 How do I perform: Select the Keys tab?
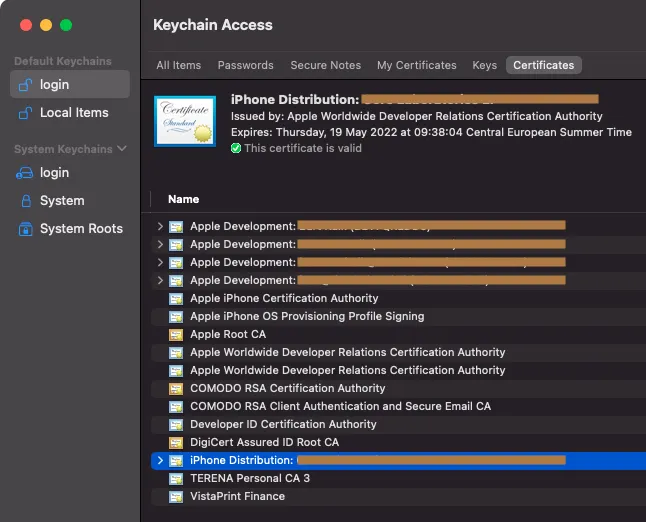[x=484, y=65]
